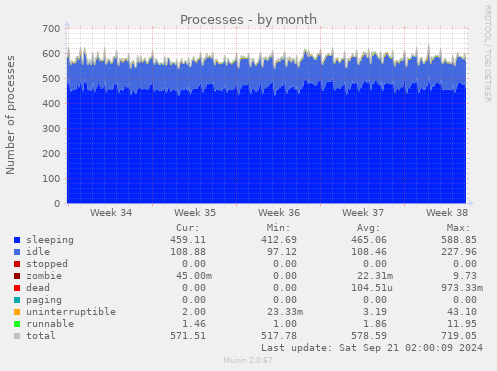Click the 'stopped' legend label
Screen dimensions: 497x371
(47, 264)
